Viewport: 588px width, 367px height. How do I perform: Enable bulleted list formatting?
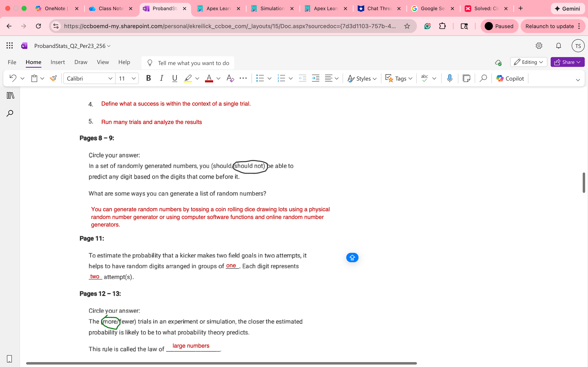[x=260, y=78]
